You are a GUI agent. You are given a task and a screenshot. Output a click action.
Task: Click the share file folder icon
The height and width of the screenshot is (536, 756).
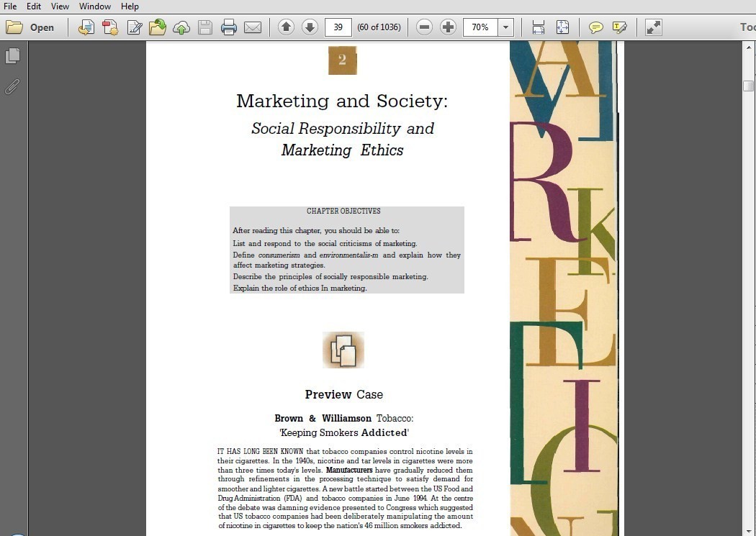tap(158, 27)
